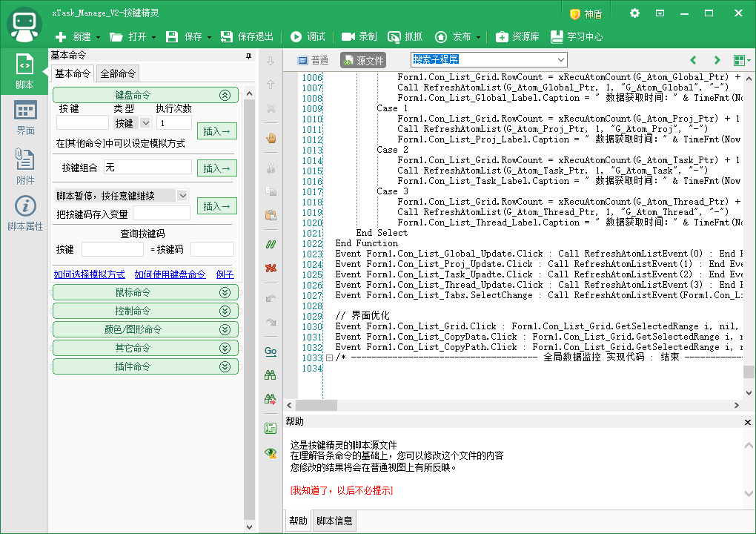Image resolution: width=756 pixels, height=534 pixels.
Task: Click the pin icon of 基本命令 panel
Action: pyautogui.click(x=248, y=56)
